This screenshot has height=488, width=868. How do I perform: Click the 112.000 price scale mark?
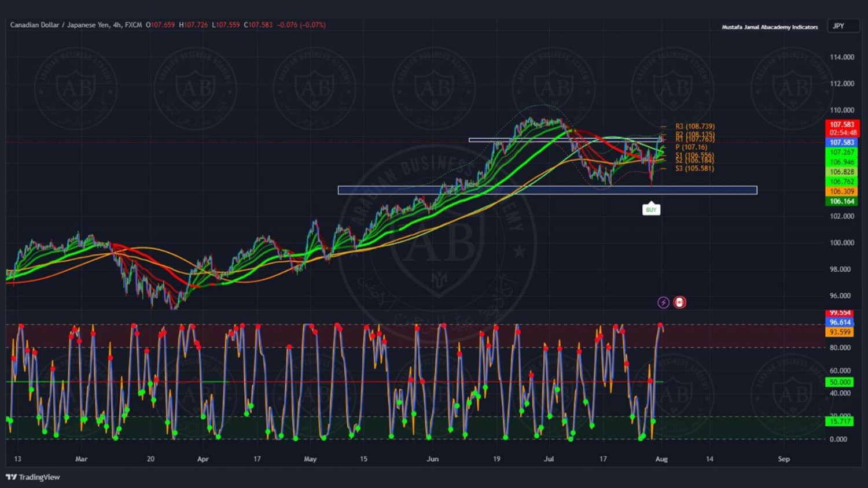coord(842,83)
